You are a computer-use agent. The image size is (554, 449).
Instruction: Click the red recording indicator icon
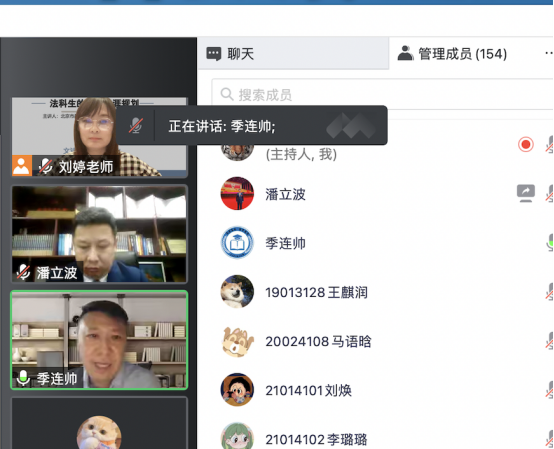(x=525, y=144)
